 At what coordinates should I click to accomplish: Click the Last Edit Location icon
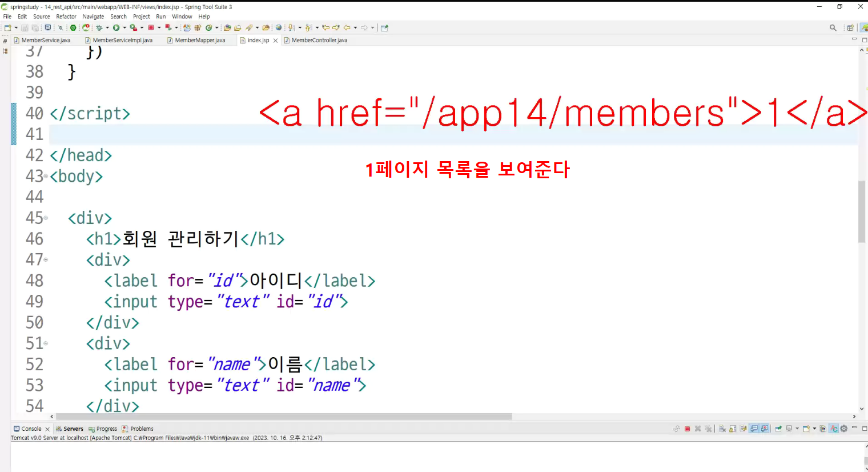pos(325,27)
